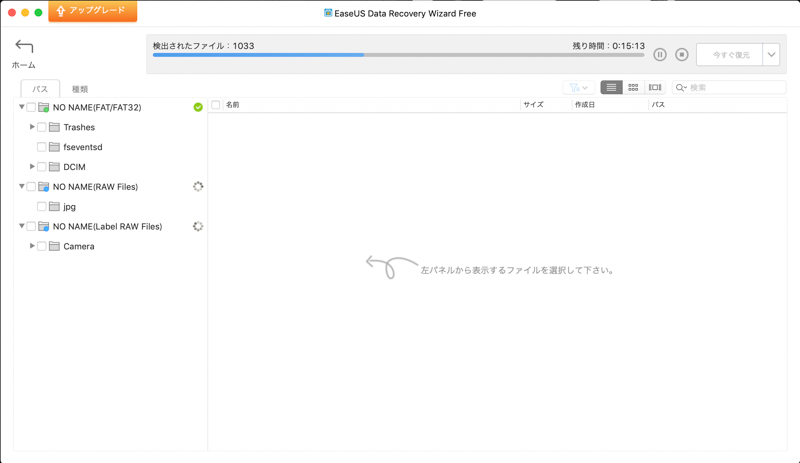Focus the 検索 search field
The image size is (800, 463).
click(x=729, y=88)
